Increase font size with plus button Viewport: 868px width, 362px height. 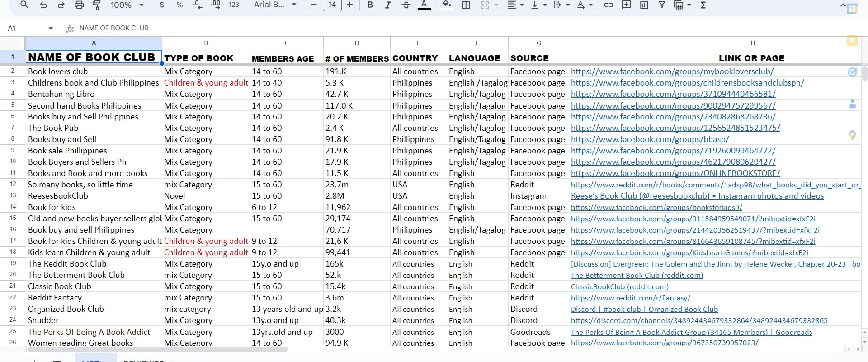349,5
